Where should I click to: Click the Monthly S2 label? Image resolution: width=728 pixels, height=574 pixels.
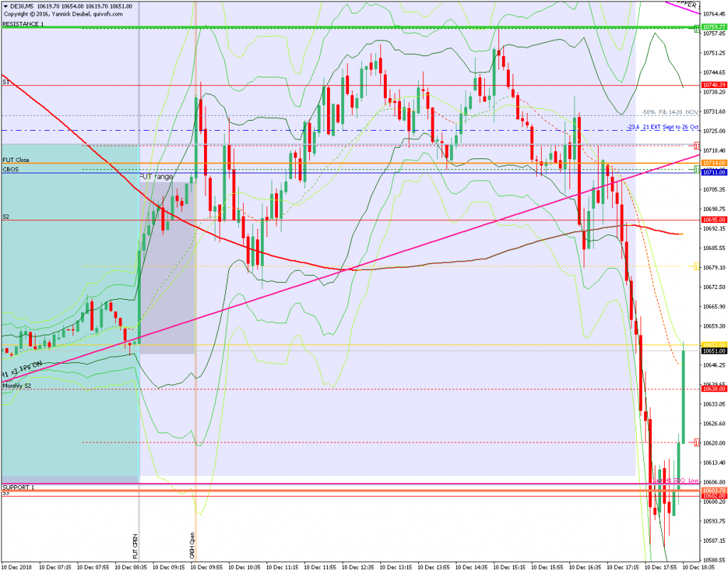[x=16, y=385]
